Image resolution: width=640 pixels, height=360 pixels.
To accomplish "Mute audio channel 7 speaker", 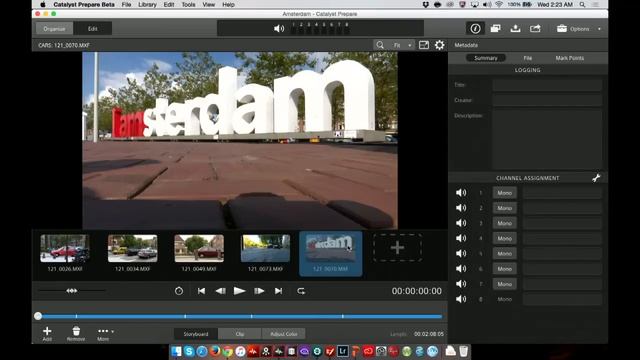I will (x=461, y=284).
